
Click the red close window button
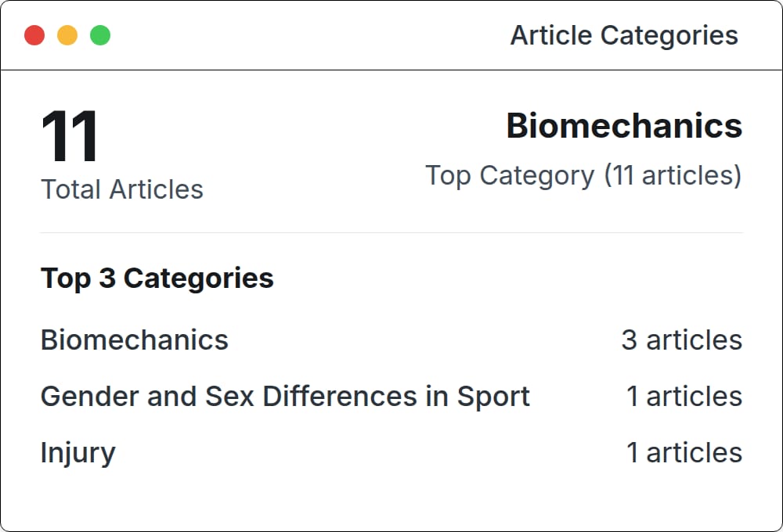pos(34,35)
